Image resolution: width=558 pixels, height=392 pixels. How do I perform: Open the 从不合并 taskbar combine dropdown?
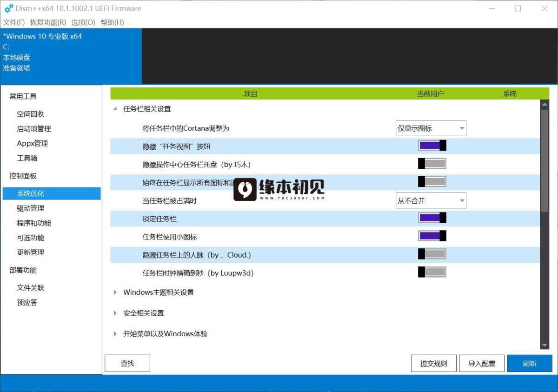point(431,201)
